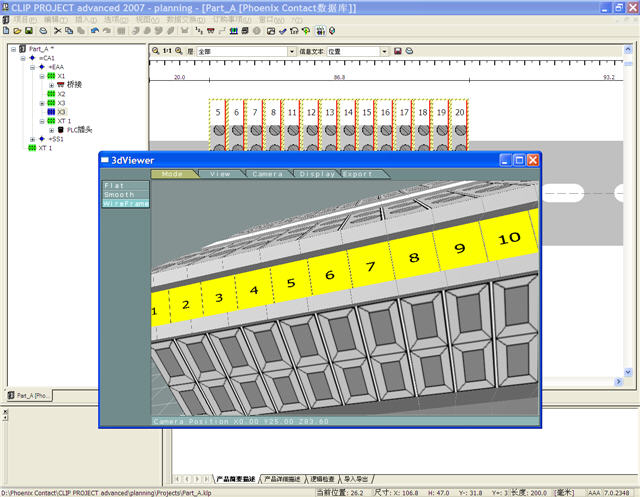The width and height of the screenshot is (640, 497).
Task: Click the Open folder toolbar icon
Action: pos(17,31)
